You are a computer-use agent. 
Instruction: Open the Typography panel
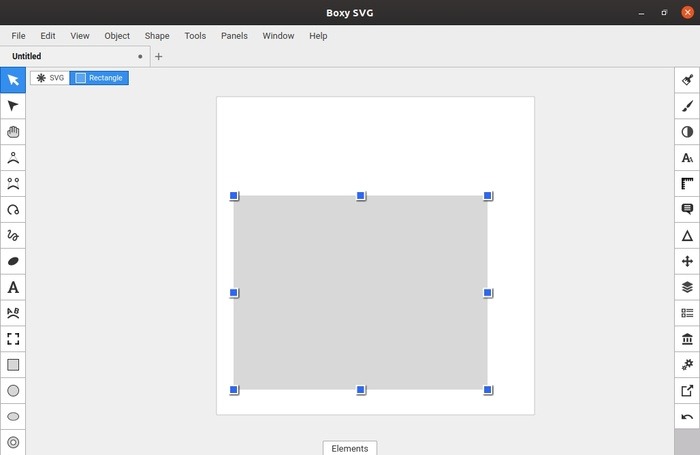[687, 158]
